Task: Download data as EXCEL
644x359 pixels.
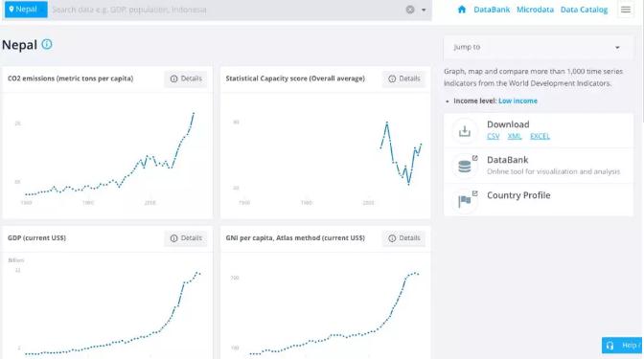Action: tap(540, 136)
